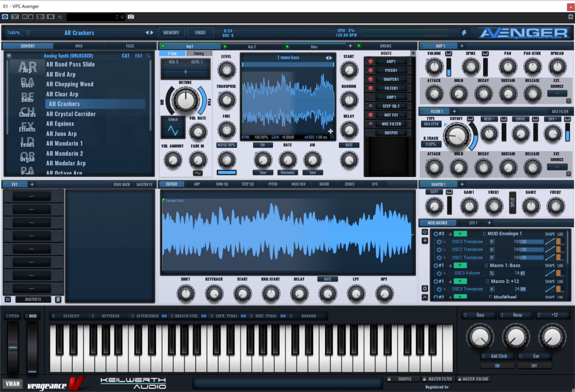The image size is (575, 392).
Task: Click the MEMORY button
Action: coord(171,33)
